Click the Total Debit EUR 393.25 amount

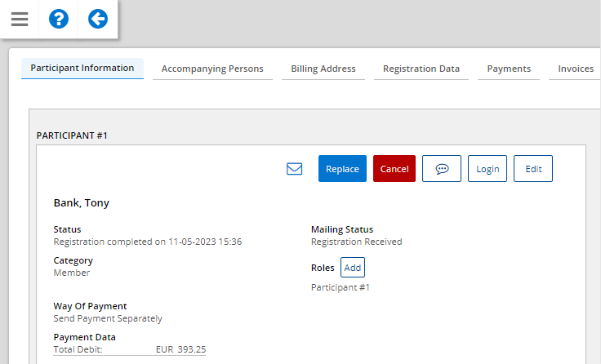click(x=180, y=350)
